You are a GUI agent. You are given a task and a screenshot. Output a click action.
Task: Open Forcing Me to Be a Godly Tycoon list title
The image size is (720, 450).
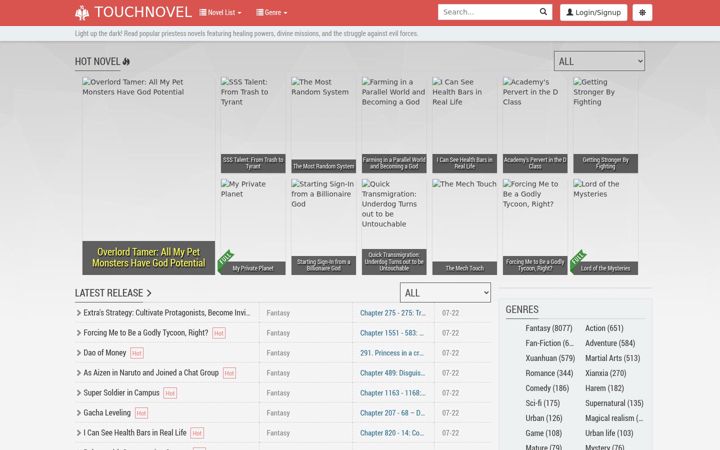146,332
